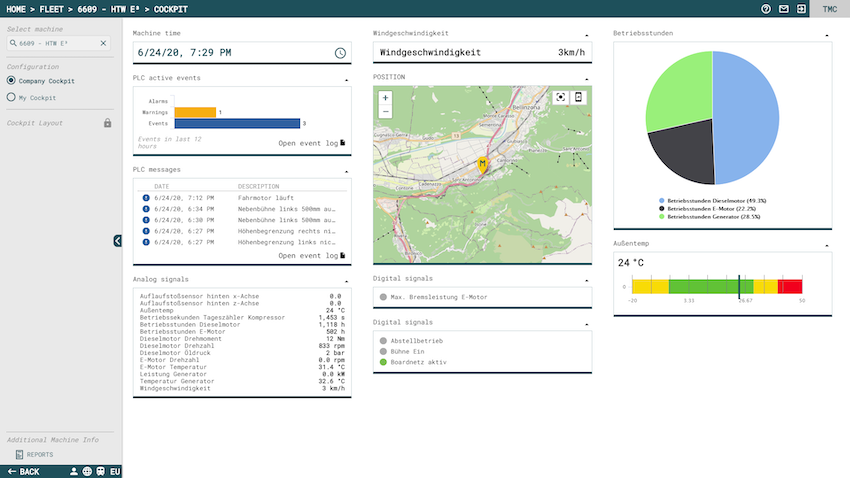The image size is (850, 478).
Task: Click the TMC user label
Action: [x=829, y=9]
